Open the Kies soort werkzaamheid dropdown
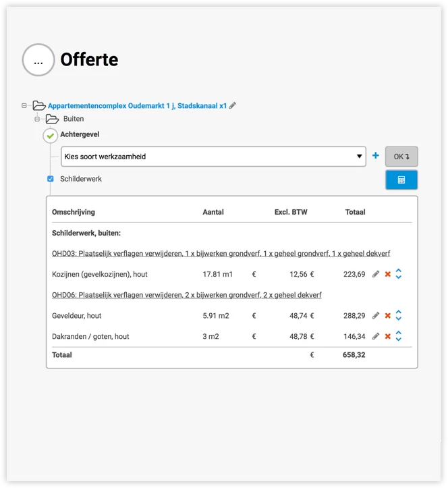Image resolution: width=448 pixels, height=488 pixels. 213,157
